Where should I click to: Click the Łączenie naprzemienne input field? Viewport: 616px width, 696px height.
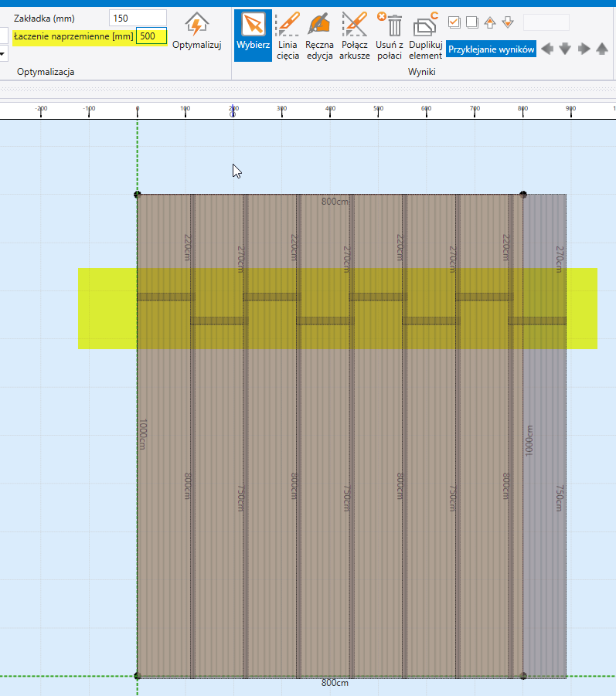pyautogui.click(x=151, y=36)
